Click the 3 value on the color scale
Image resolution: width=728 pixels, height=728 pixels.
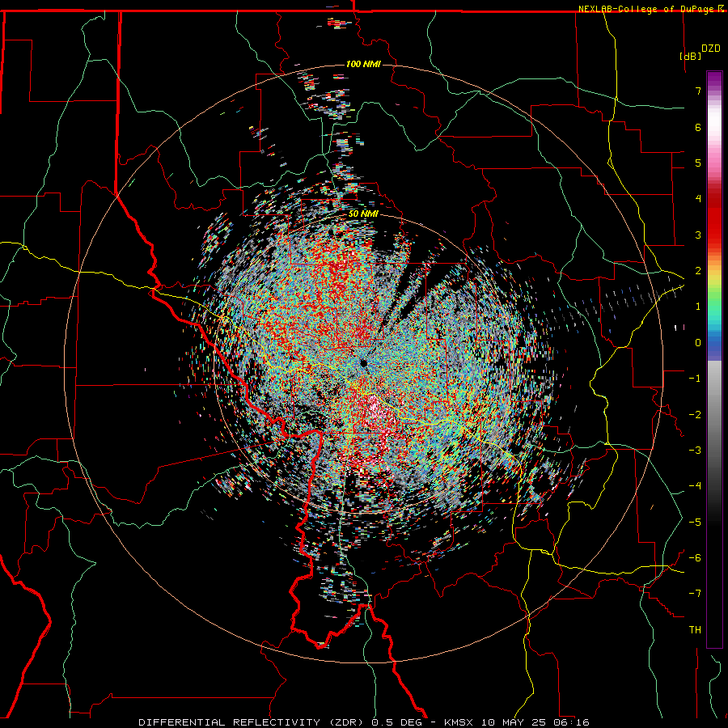698,235
